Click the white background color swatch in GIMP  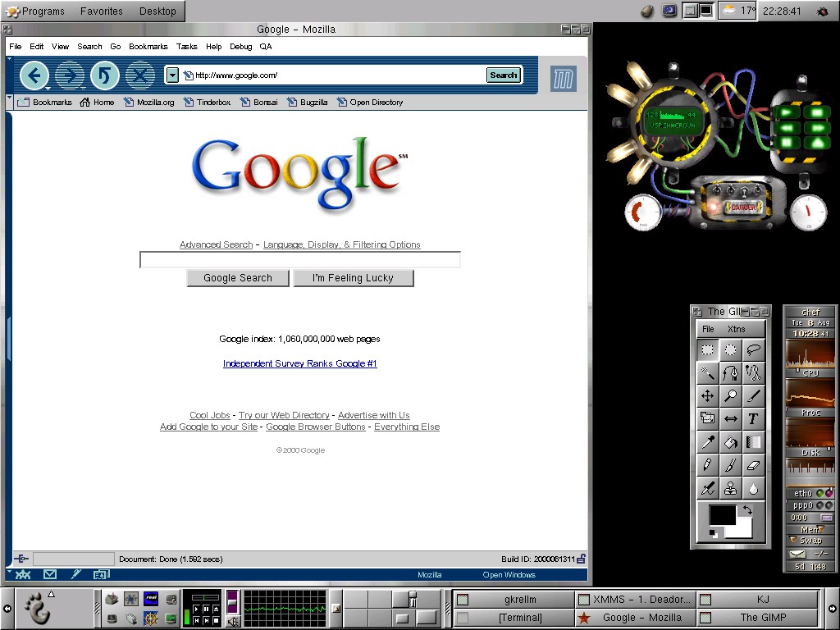click(x=743, y=532)
